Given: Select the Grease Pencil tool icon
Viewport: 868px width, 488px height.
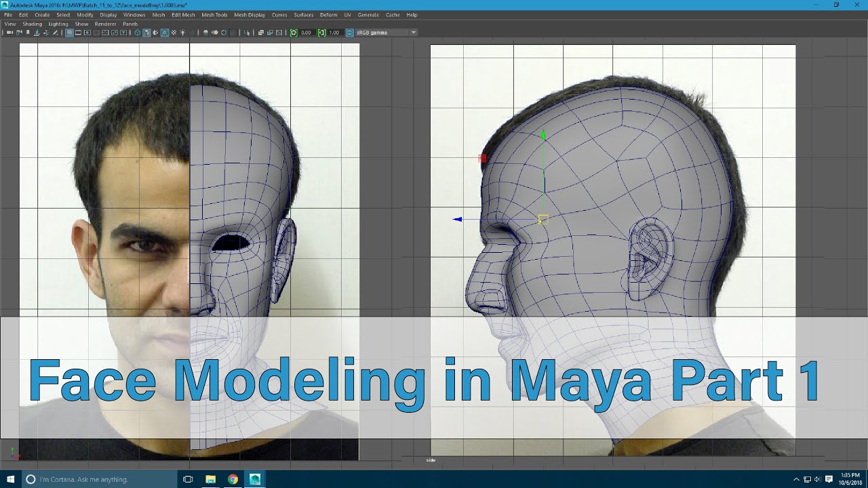Looking at the screenshot, I should click(x=55, y=33).
